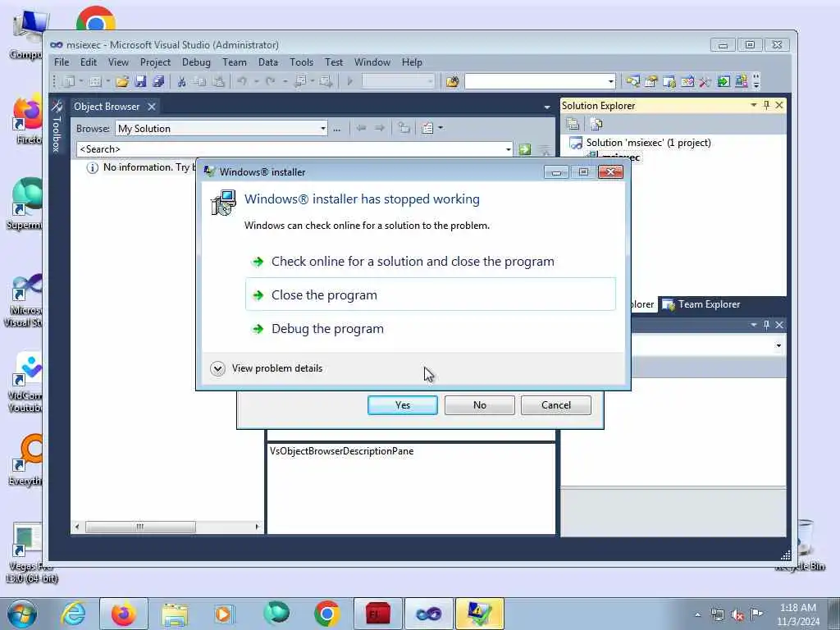
Task: Click the green Search go button
Action: (x=524, y=149)
